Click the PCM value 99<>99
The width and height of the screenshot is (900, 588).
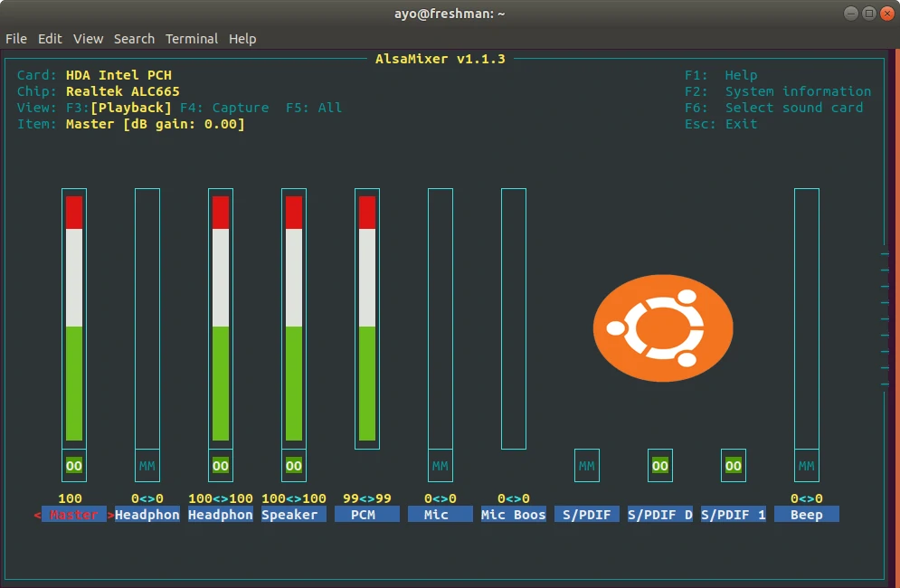pyautogui.click(x=366, y=498)
